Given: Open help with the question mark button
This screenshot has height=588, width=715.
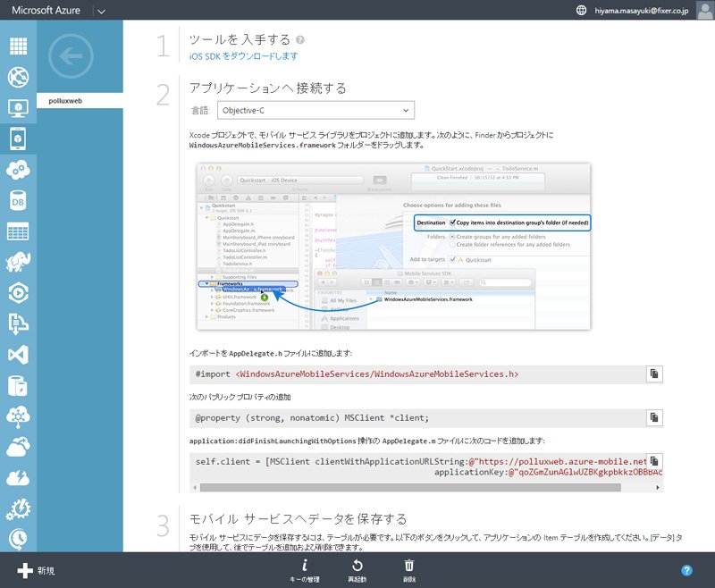Looking at the screenshot, I should 686,570.
